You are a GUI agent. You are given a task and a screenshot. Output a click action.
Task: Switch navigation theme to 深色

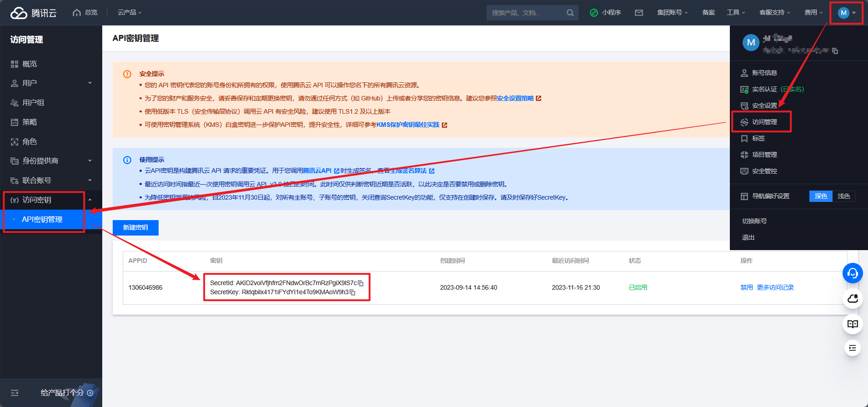[x=820, y=196]
